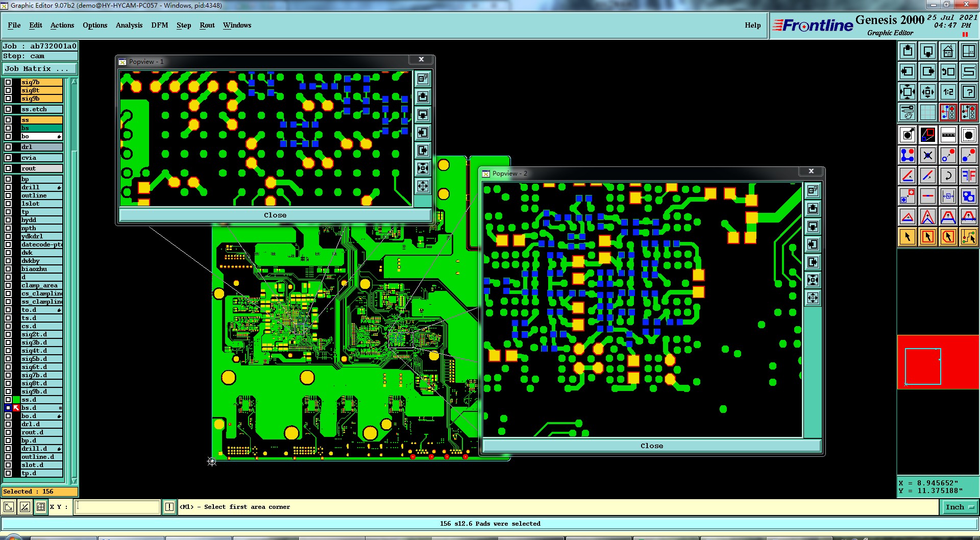The height and width of the screenshot is (540, 980).
Task: Click the green color swatch beside ss.d layer
Action: [x=16, y=400]
